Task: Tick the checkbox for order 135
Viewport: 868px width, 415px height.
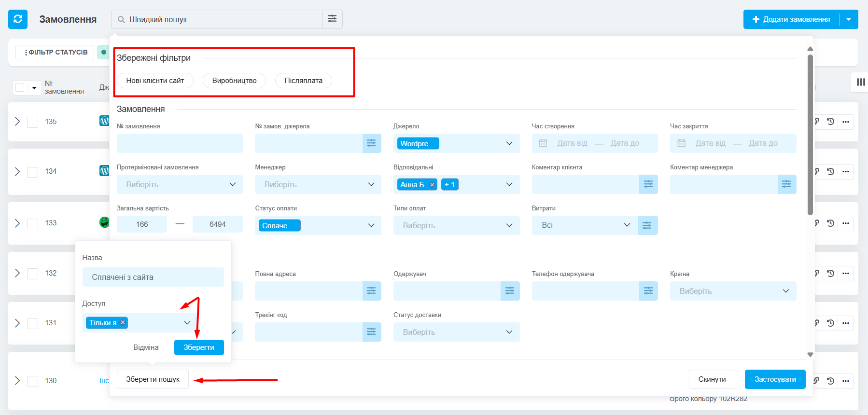Action: pyautogui.click(x=32, y=122)
